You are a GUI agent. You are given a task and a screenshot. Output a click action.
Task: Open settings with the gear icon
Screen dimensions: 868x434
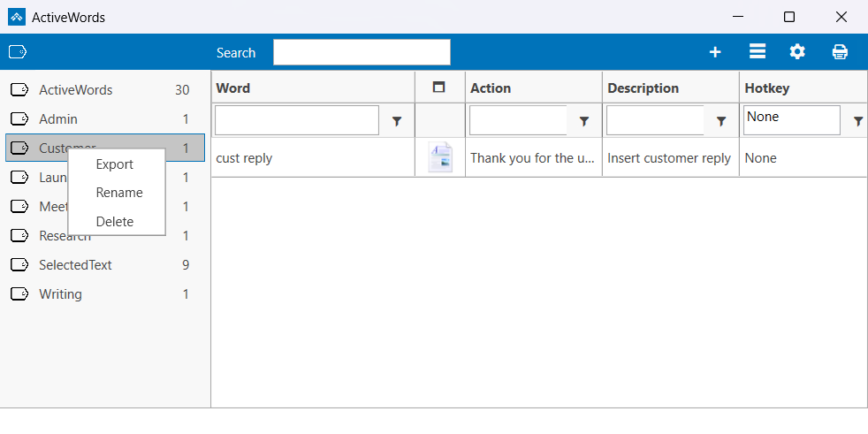tap(797, 52)
